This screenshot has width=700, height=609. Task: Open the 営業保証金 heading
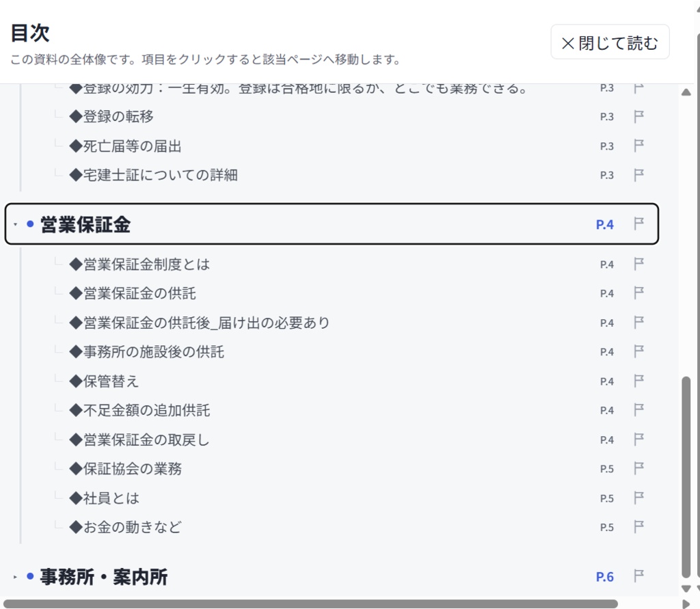(x=85, y=224)
